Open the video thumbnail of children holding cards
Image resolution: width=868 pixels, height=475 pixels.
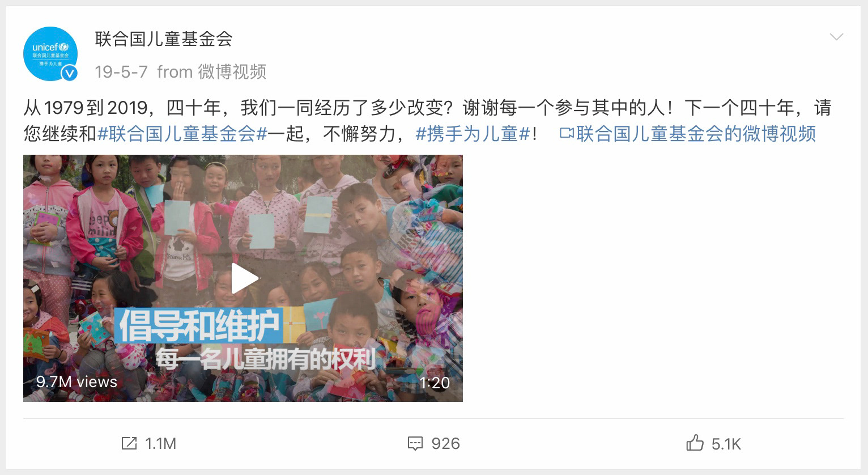click(243, 278)
